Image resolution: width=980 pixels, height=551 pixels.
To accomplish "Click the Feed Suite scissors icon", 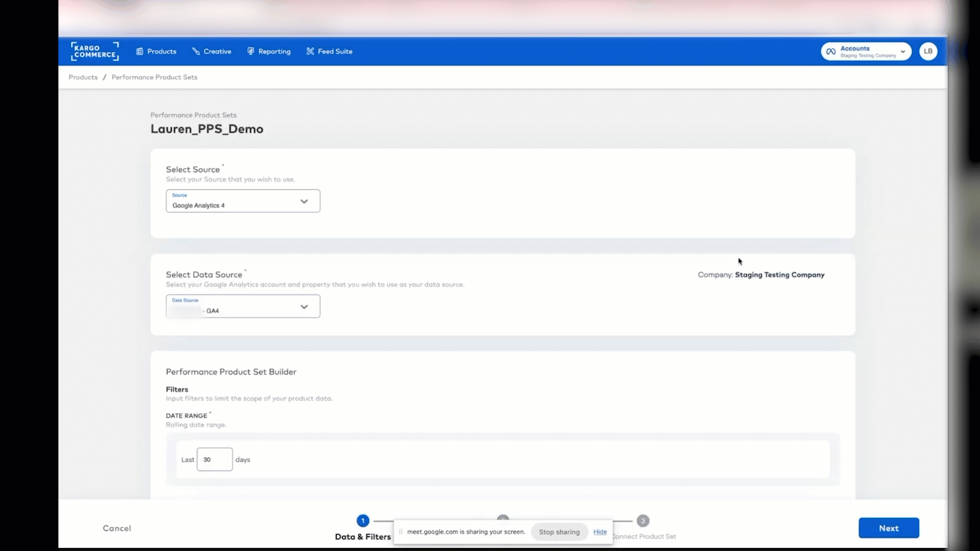I will tap(310, 51).
